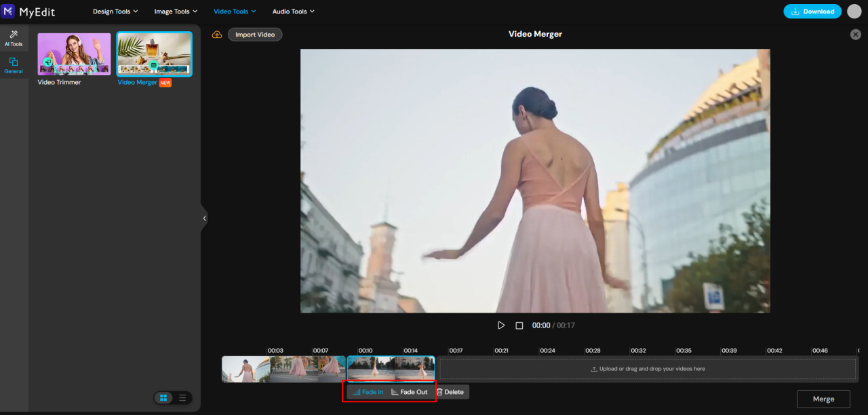Apply Fade In to the selected clip

pyautogui.click(x=370, y=391)
